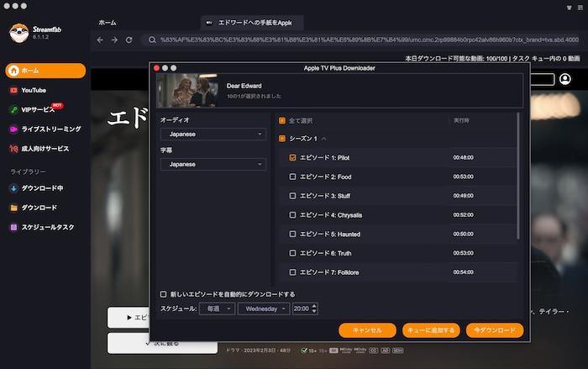Check エピソード 4: Chrysalis
The width and height of the screenshot is (588, 369).
coord(292,214)
